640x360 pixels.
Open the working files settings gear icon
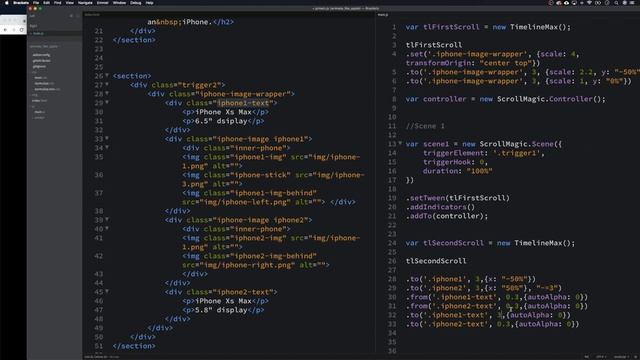(x=71, y=16)
